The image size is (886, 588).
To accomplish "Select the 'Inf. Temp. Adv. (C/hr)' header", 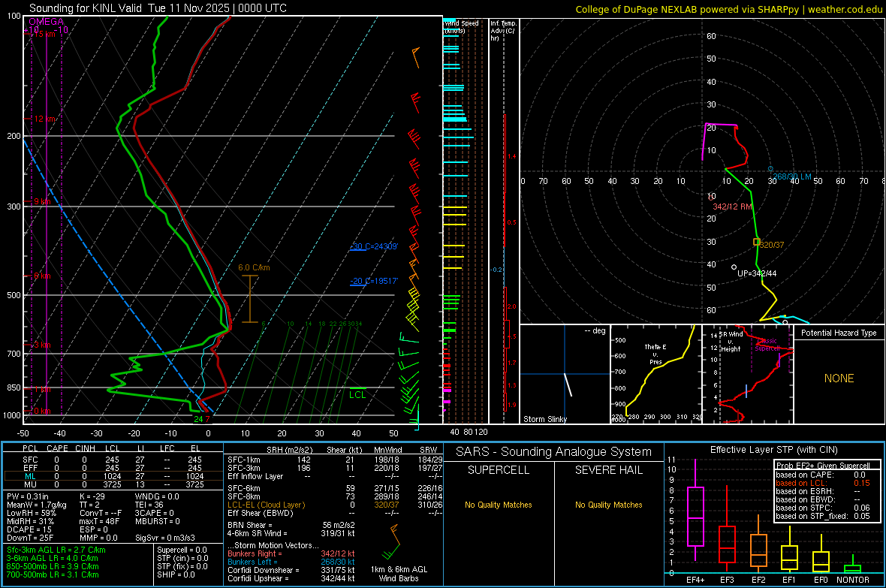I will coord(503,31).
